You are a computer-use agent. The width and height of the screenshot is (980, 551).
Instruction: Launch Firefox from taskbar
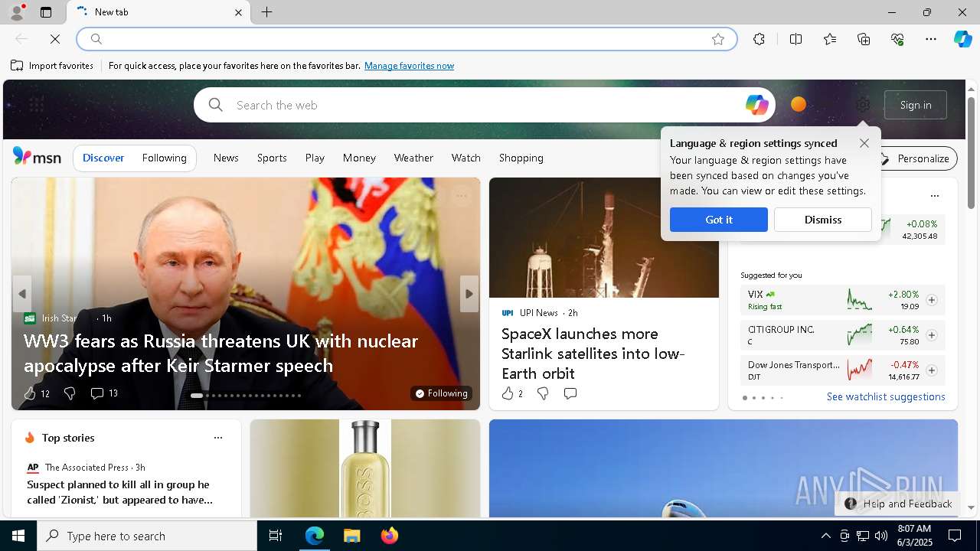click(x=389, y=536)
